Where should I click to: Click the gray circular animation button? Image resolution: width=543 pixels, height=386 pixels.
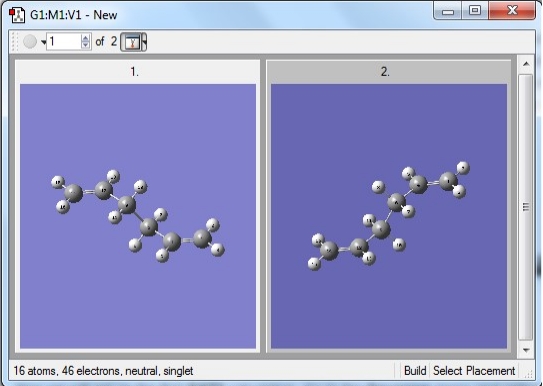pyautogui.click(x=30, y=42)
